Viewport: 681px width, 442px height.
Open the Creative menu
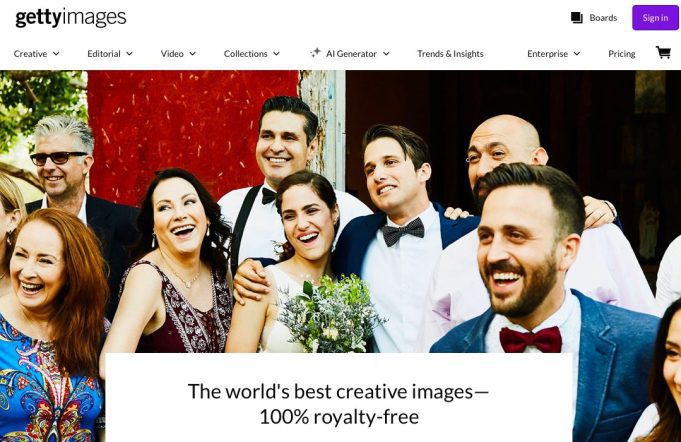[30, 54]
